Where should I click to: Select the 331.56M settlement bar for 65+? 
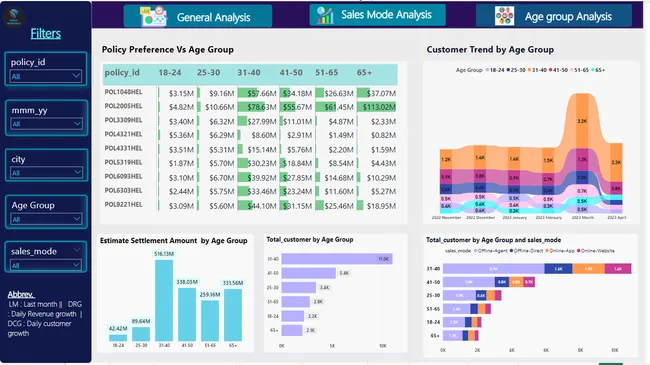pyautogui.click(x=233, y=315)
